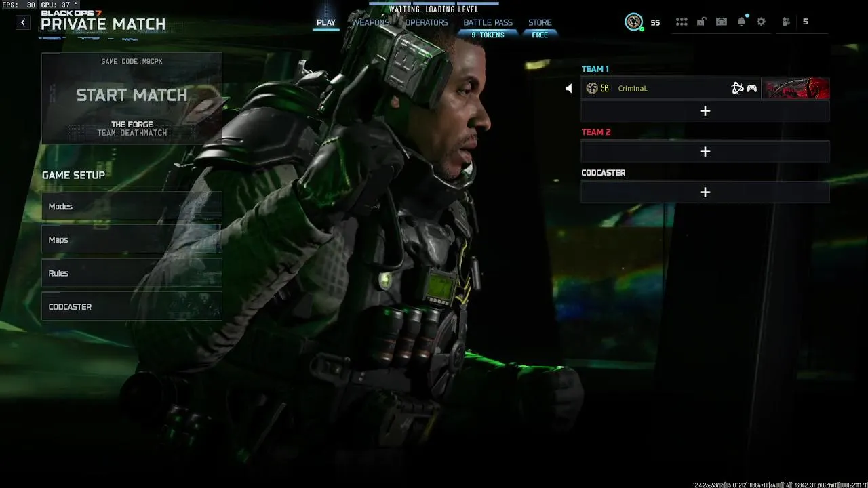Open the nine-dot menu grid icon
Screen dimensions: 868x488
pyautogui.click(x=682, y=22)
